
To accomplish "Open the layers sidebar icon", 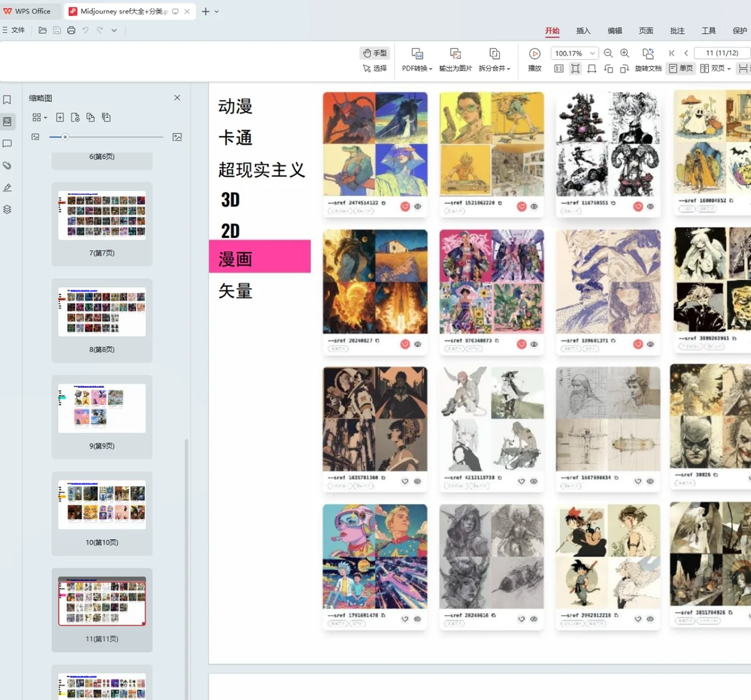I will click(7, 210).
